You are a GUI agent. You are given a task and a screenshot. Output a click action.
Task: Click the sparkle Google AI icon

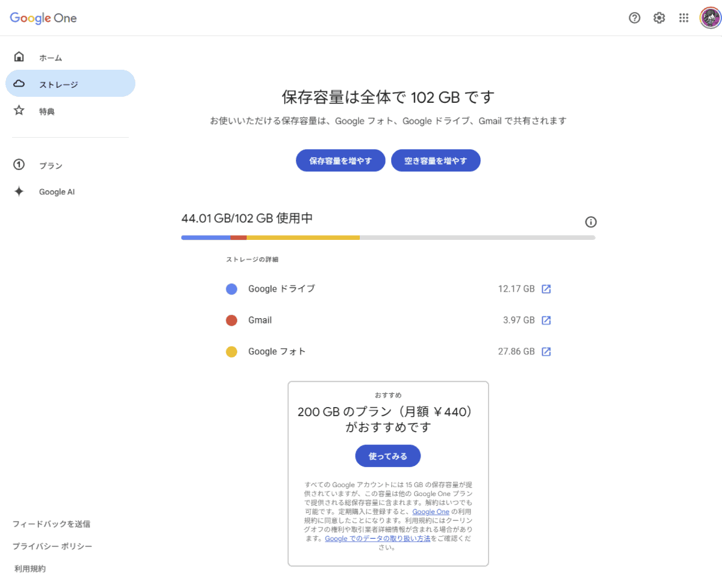click(x=19, y=192)
